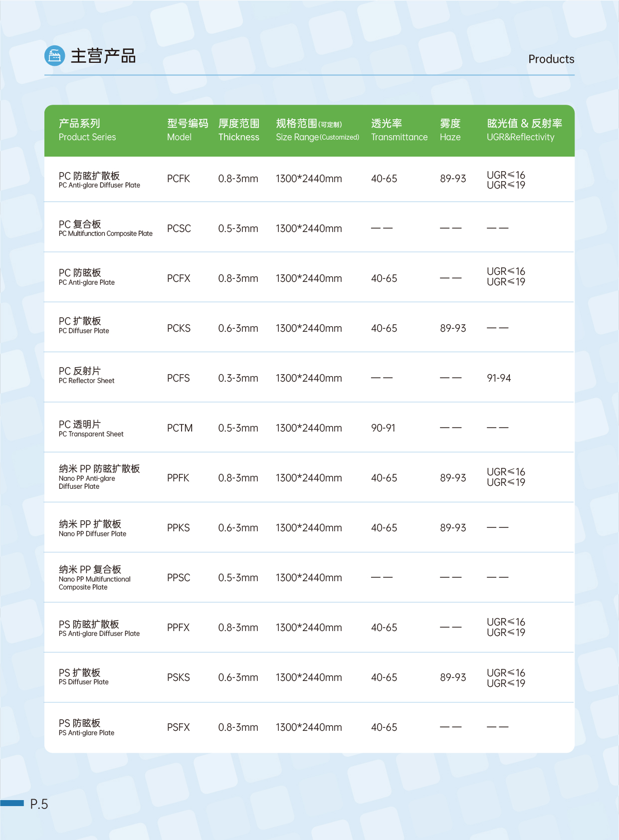The image size is (619, 840).
Task: Select the PC Reflector Sheet name
Action: click(86, 376)
